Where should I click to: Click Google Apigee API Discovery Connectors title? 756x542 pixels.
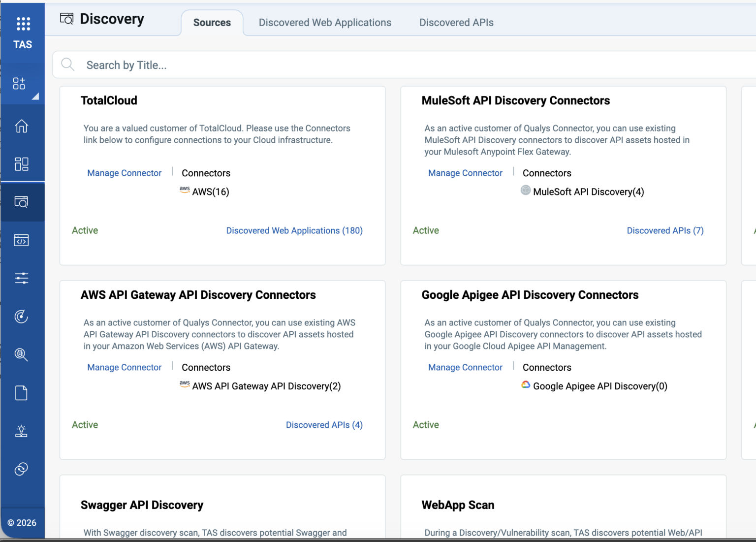[x=530, y=295]
